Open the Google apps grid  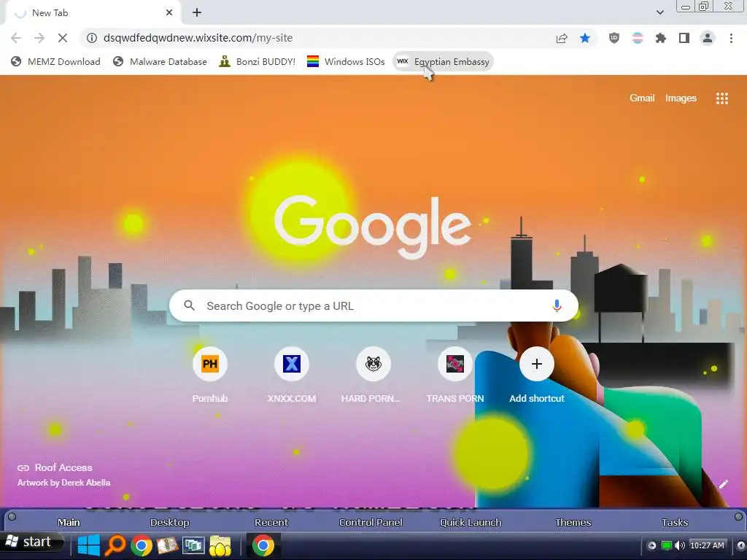721,98
